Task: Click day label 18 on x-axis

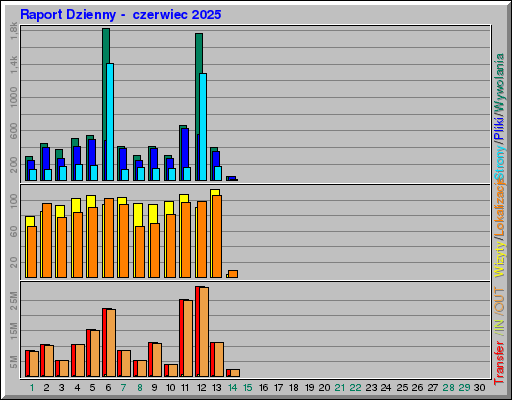Action: 294,388
